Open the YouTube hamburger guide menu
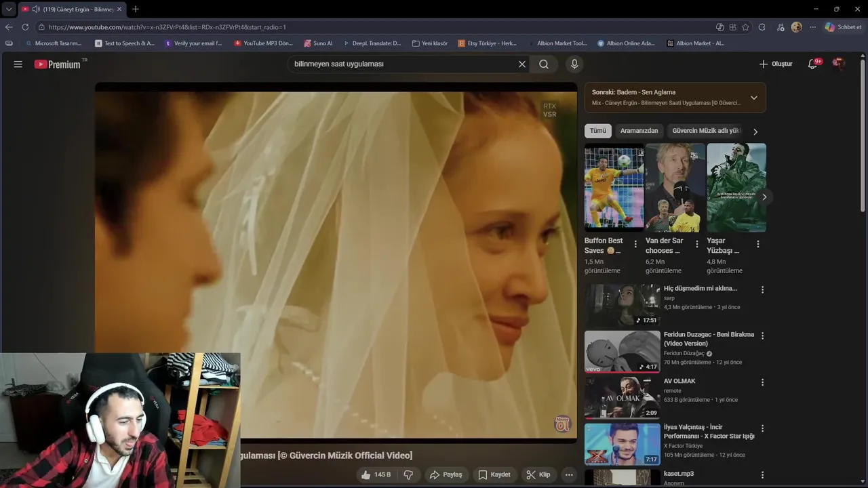 18,64
